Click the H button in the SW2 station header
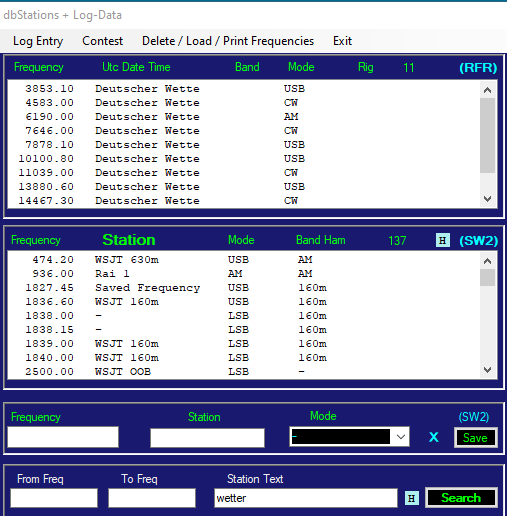Screen dimensions: 507x516 [x=443, y=240]
